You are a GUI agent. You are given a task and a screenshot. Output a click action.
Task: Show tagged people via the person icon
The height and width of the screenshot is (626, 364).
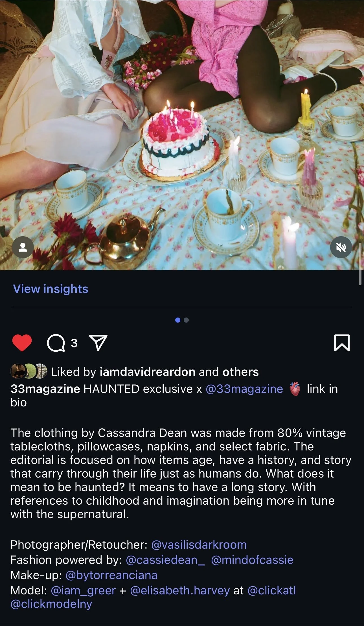point(23,247)
